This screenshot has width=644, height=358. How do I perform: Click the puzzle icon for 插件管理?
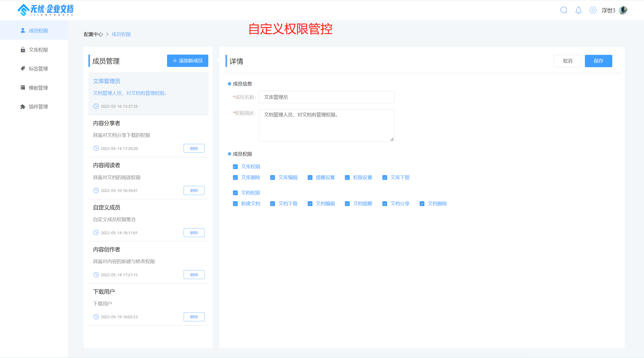pyautogui.click(x=23, y=107)
